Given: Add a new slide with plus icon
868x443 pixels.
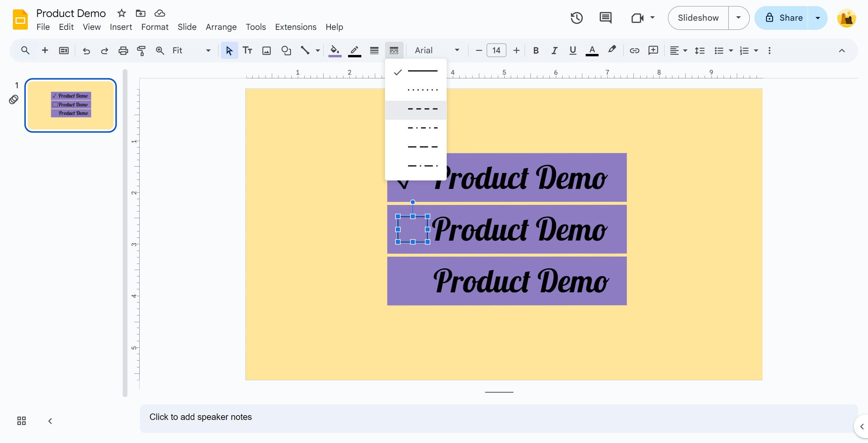Looking at the screenshot, I should pyautogui.click(x=45, y=51).
